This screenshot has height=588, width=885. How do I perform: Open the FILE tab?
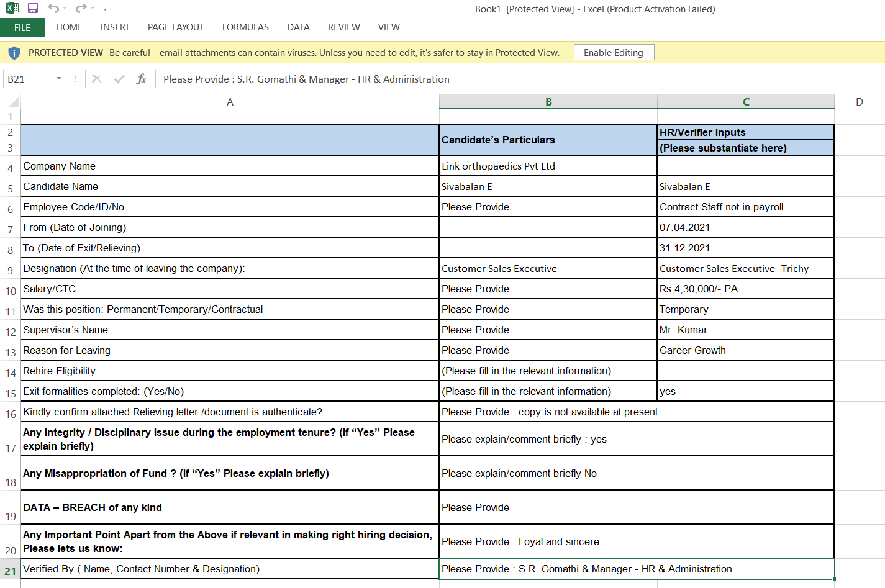(22, 27)
